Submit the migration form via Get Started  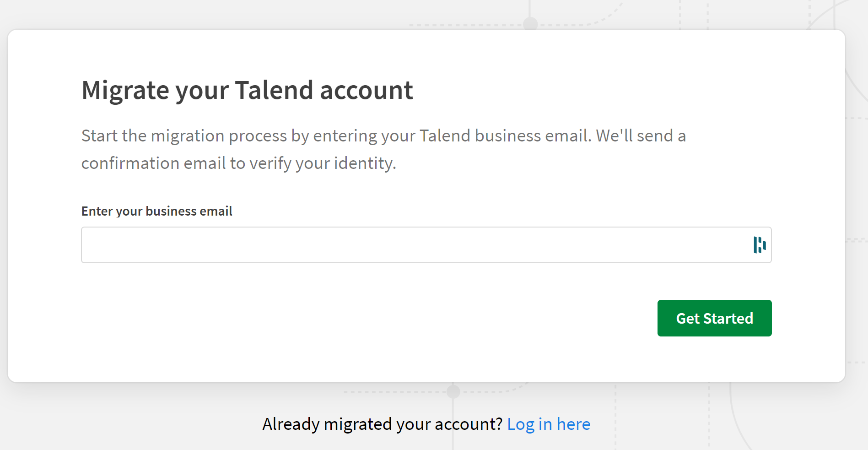coord(714,318)
